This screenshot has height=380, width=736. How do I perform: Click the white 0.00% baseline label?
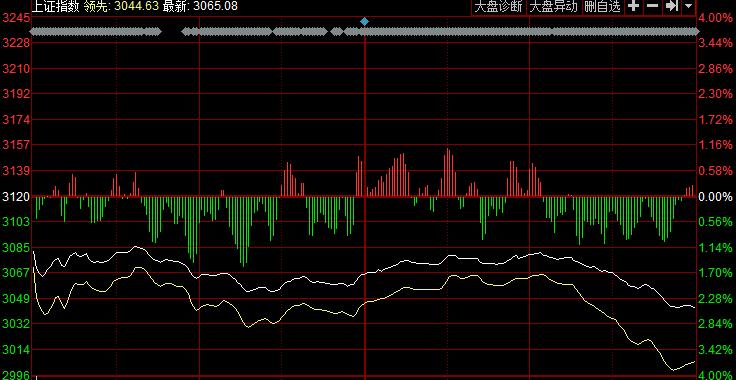(715, 197)
